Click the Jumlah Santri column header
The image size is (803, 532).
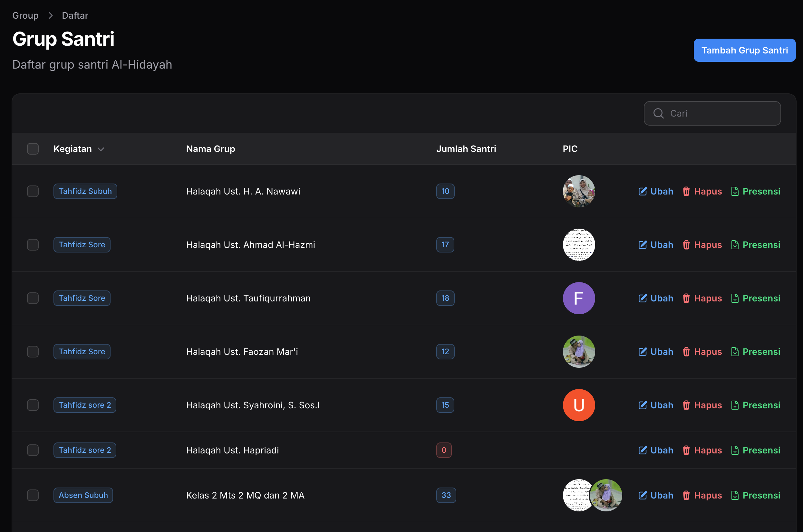(466, 149)
